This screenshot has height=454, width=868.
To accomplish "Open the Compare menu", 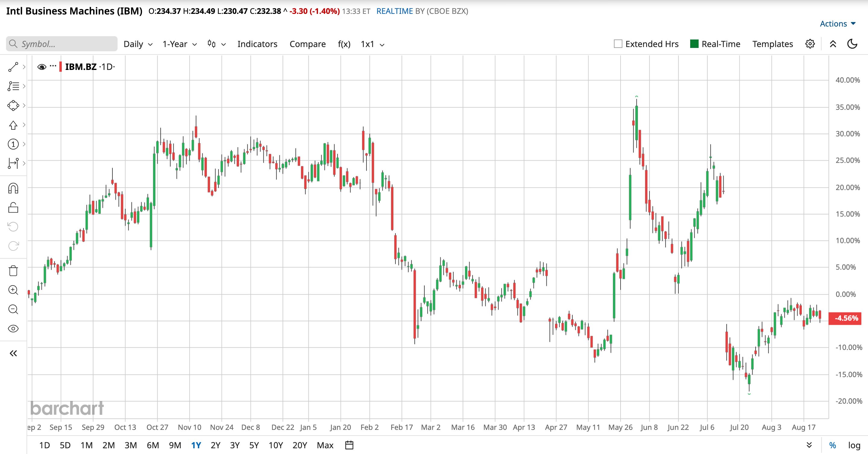I will (x=308, y=44).
